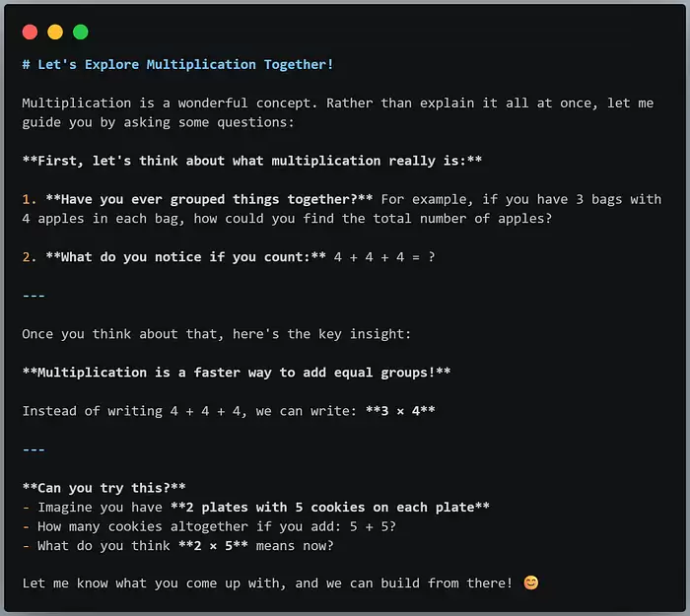690x616 pixels.
Task: Click the red close window dot
Action: [30, 33]
